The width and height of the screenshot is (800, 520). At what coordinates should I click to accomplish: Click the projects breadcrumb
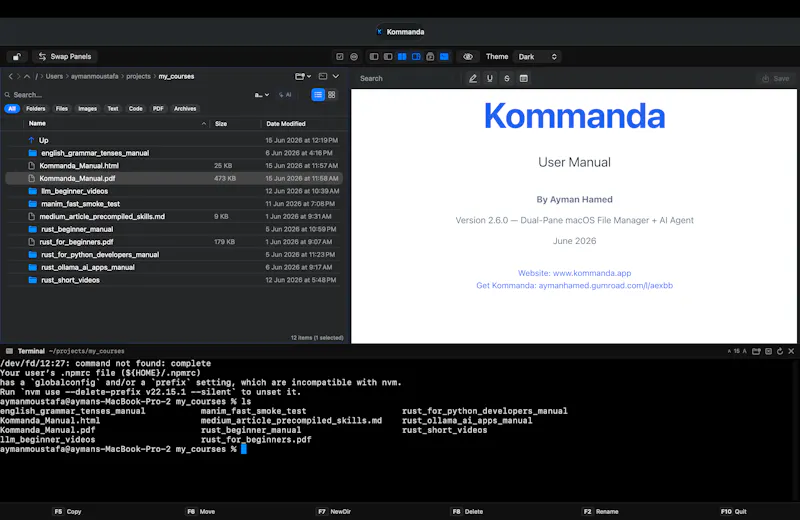click(x=138, y=77)
